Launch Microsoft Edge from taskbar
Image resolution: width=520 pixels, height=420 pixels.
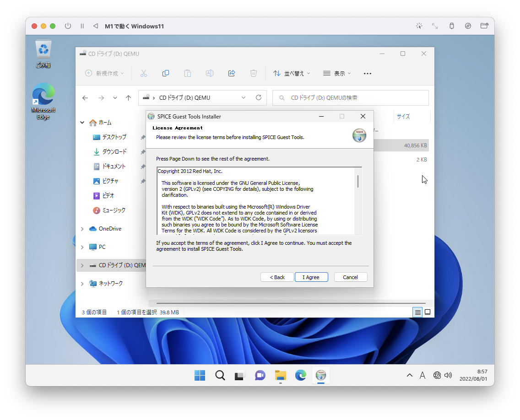[300, 375]
